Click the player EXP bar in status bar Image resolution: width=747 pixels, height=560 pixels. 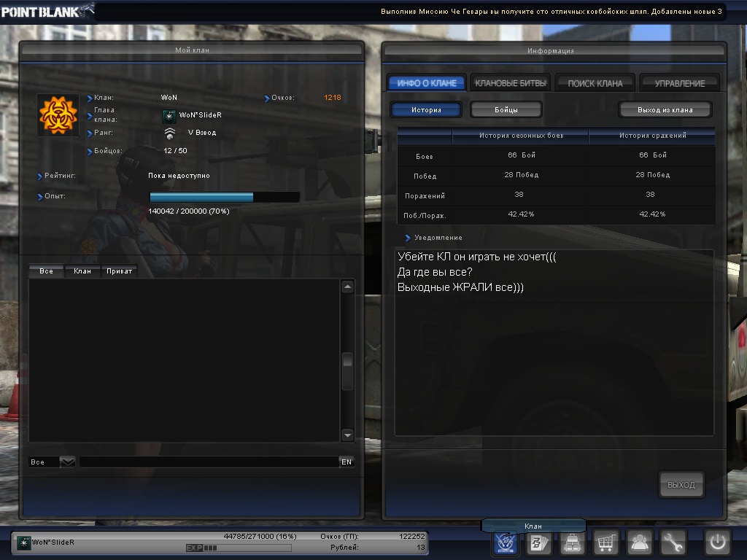point(239,548)
